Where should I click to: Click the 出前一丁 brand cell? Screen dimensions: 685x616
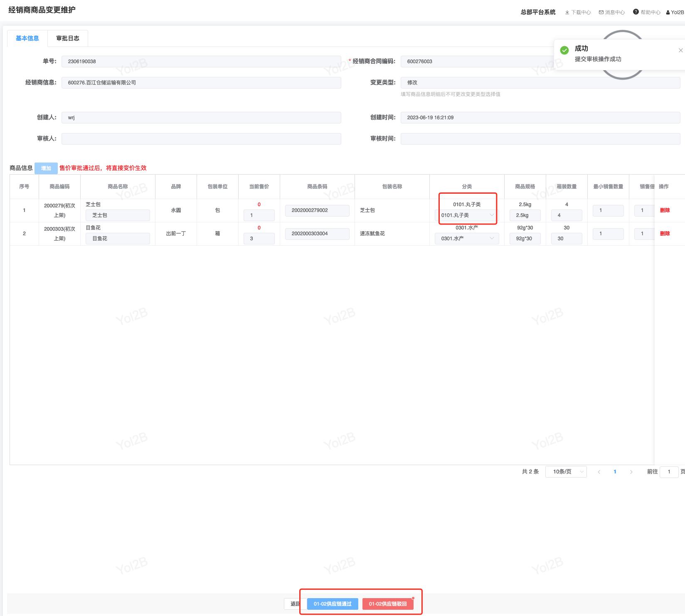(176, 234)
